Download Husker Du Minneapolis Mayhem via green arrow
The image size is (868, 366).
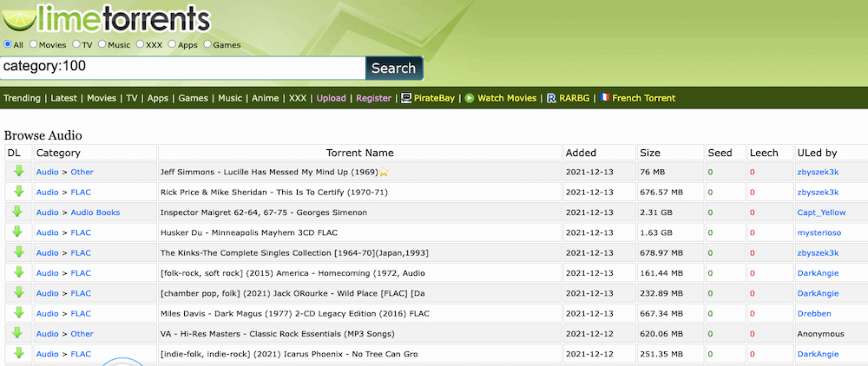pyautogui.click(x=19, y=232)
